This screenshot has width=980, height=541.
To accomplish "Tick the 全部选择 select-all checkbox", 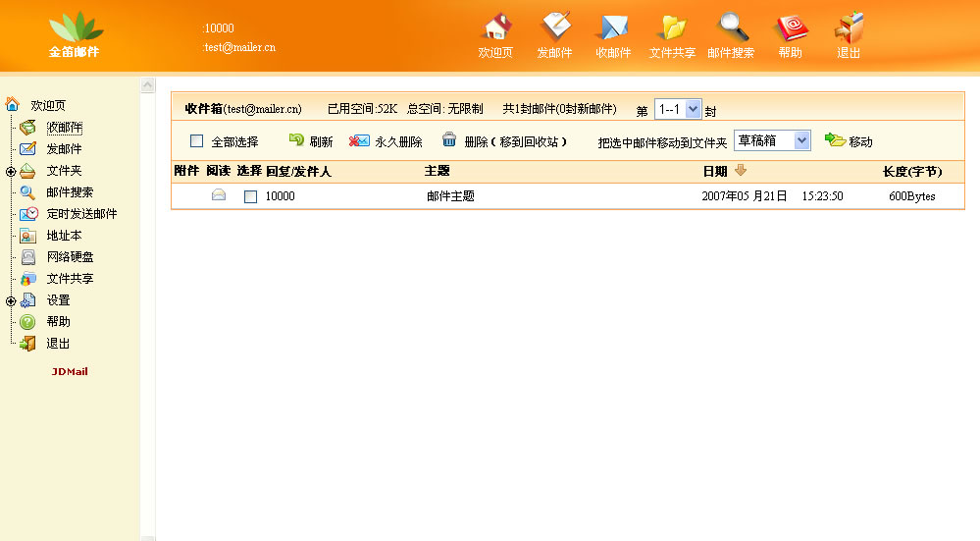I will tap(197, 141).
